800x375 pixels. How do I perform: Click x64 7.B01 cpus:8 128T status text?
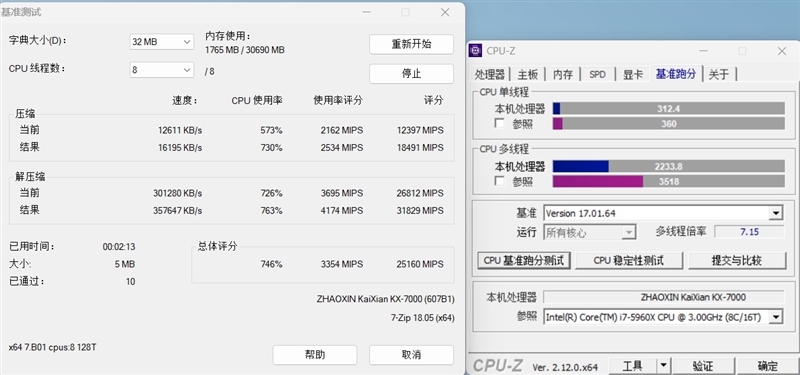point(53,347)
